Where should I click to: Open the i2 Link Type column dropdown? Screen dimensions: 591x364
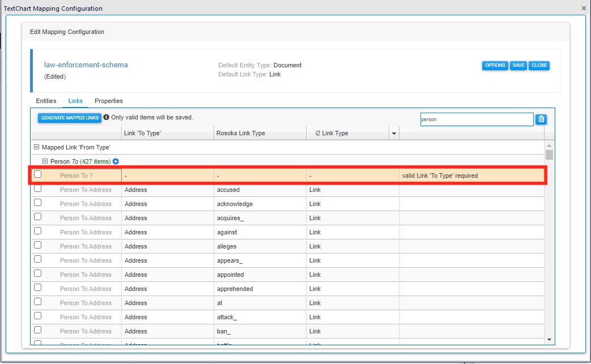[x=394, y=132]
